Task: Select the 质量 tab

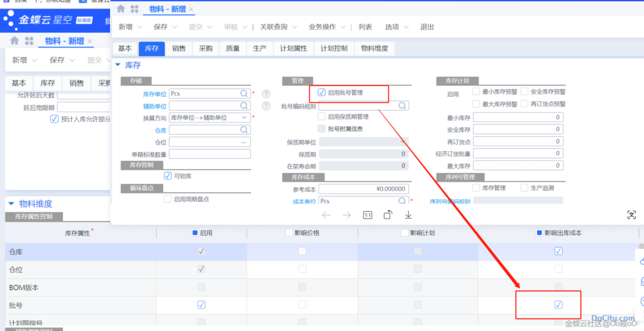Action: pos(233,48)
